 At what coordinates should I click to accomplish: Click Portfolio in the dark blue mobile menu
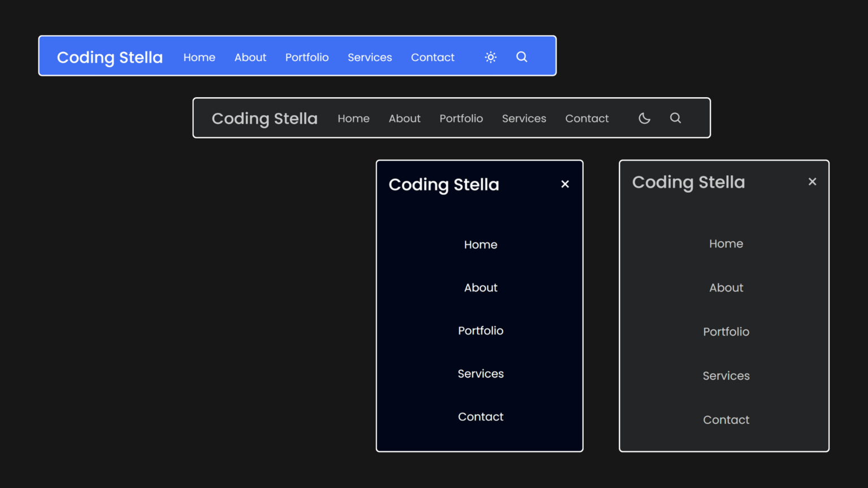click(480, 330)
